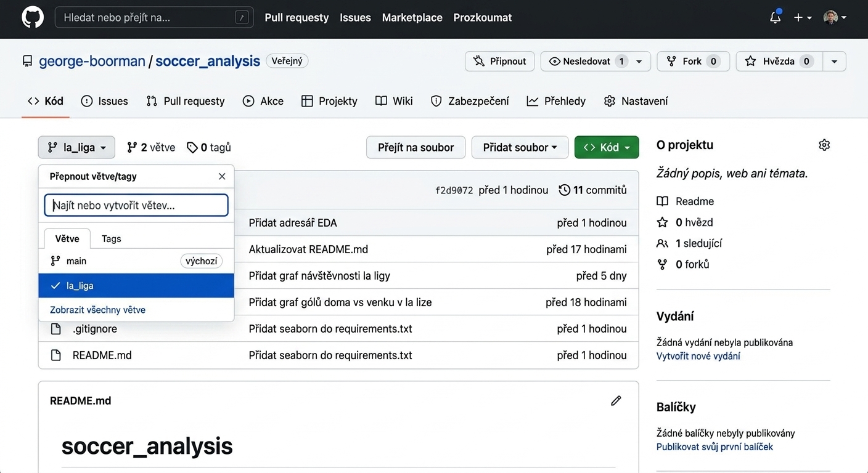The height and width of the screenshot is (473, 868).
Task: Click Zobrazit všechny větve link
Action: [97, 310]
